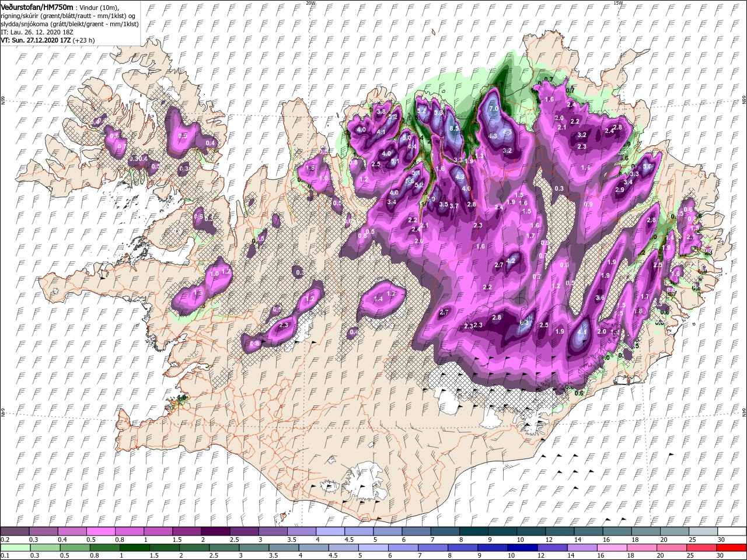Click the 15W longitude label
The image size is (747, 560).
click(618, 3)
